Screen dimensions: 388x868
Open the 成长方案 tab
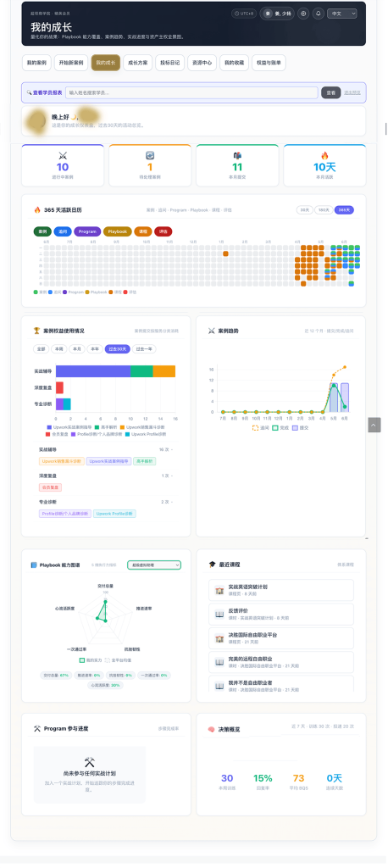138,63
